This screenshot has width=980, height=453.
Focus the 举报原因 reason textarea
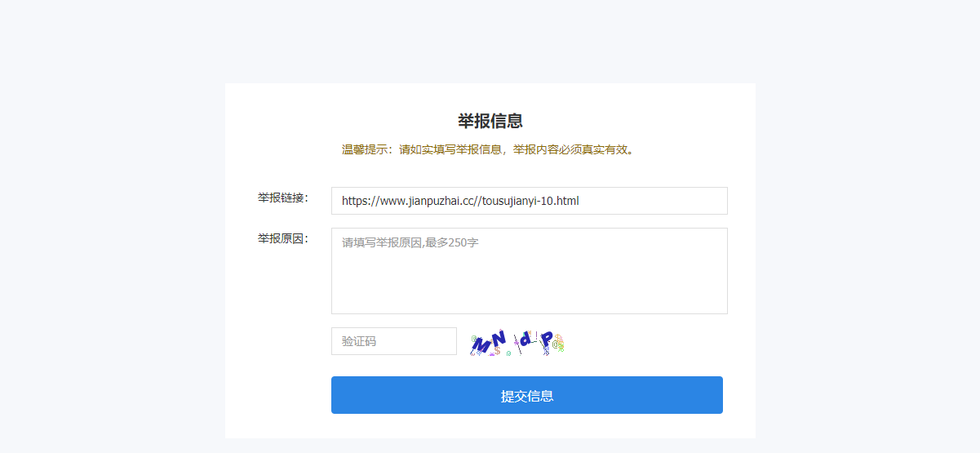click(x=529, y=271)
